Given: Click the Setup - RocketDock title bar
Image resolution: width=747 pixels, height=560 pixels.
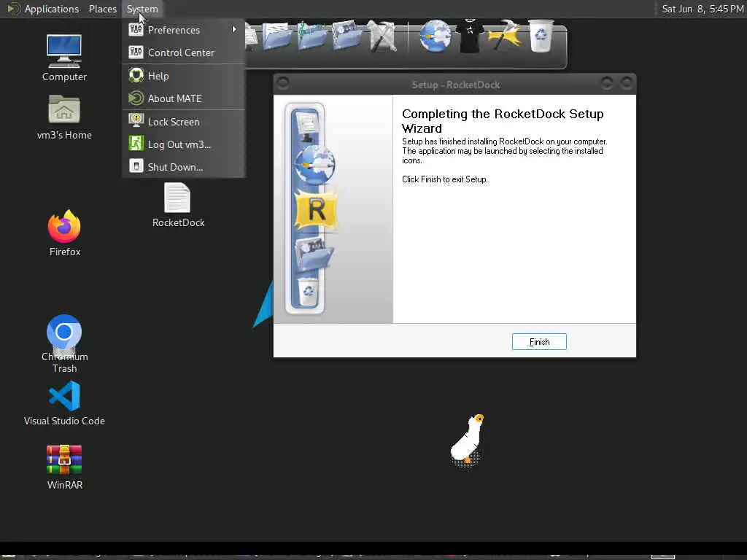Looking at the screenshot, I should [455, 85].
